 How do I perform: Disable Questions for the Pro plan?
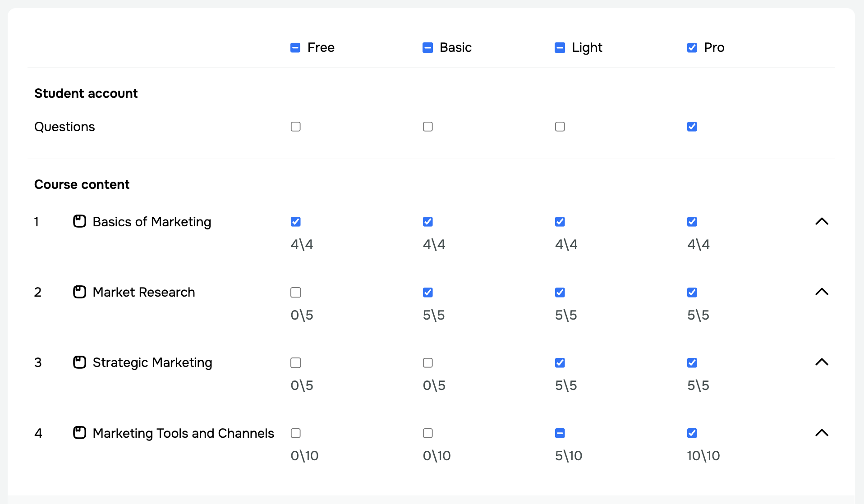coord(692,127)
